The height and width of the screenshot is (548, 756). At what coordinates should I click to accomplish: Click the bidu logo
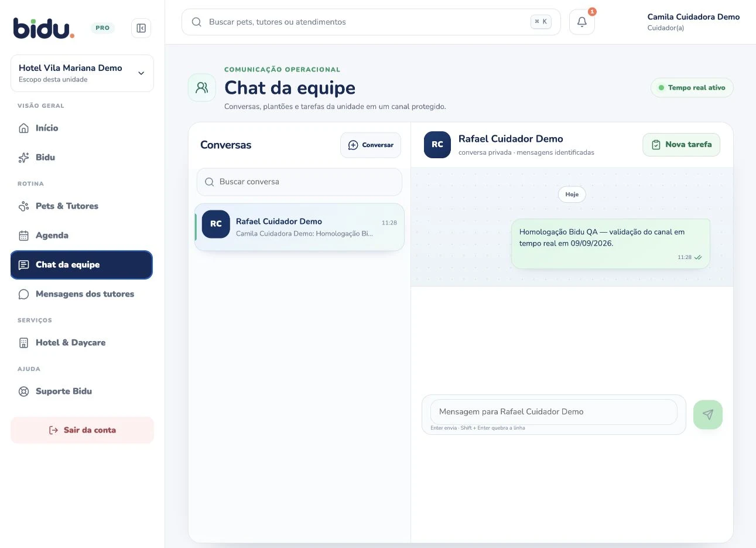coord(44,28)
